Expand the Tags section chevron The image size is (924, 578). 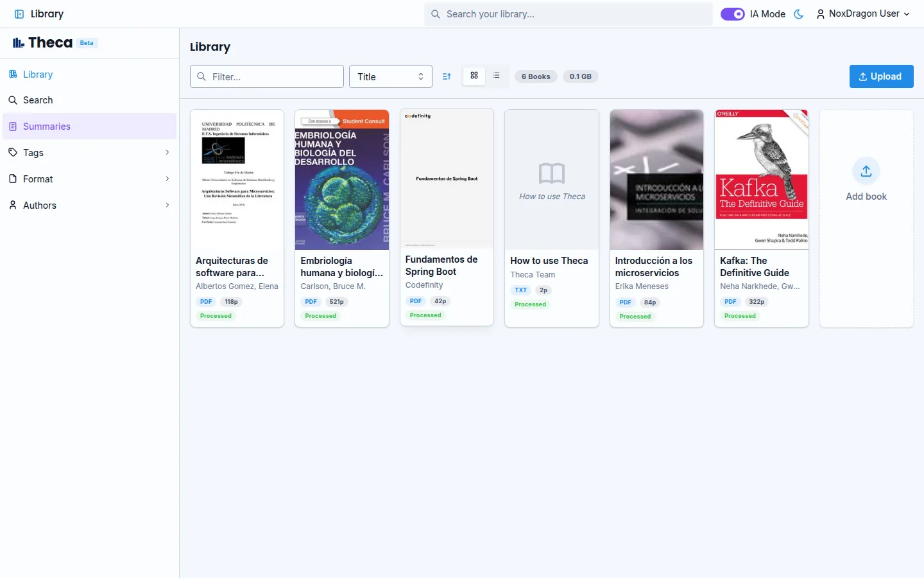(x=167, y=153)
